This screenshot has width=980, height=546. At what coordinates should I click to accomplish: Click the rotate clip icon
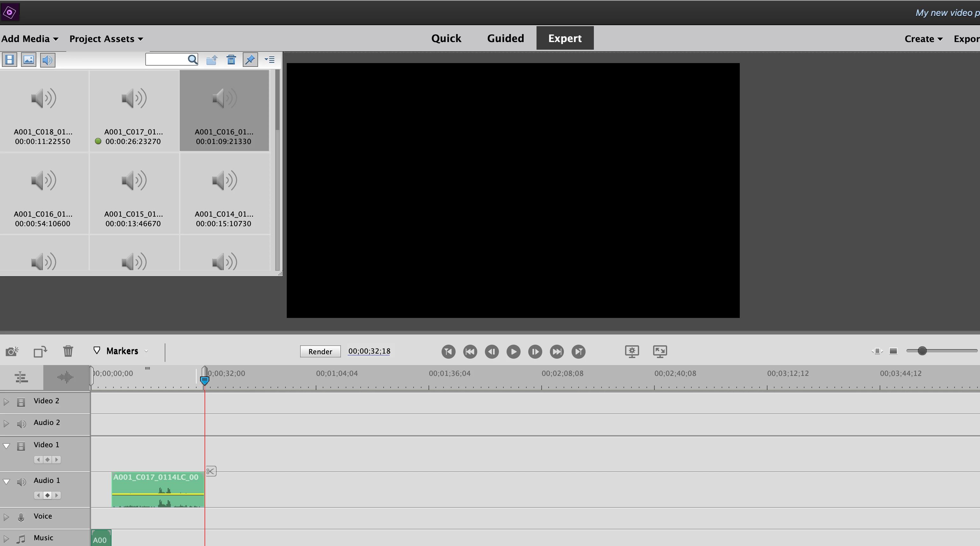click(40, 351)
